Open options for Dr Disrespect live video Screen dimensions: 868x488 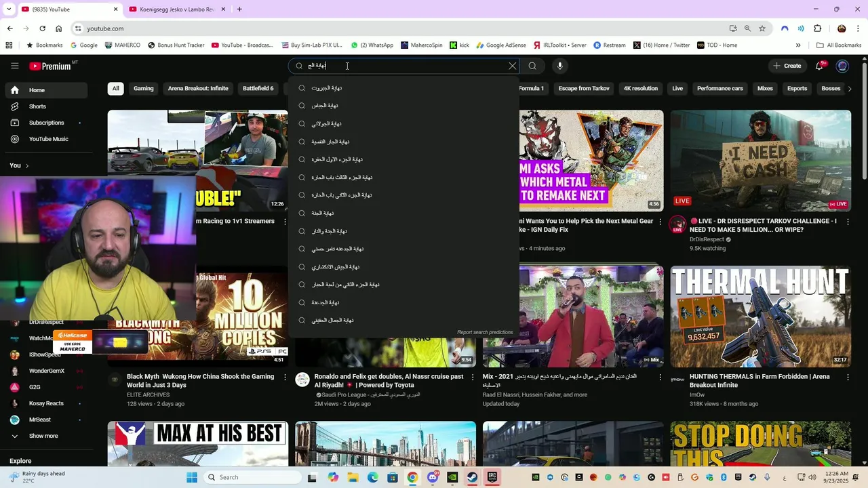click(848, 222)
